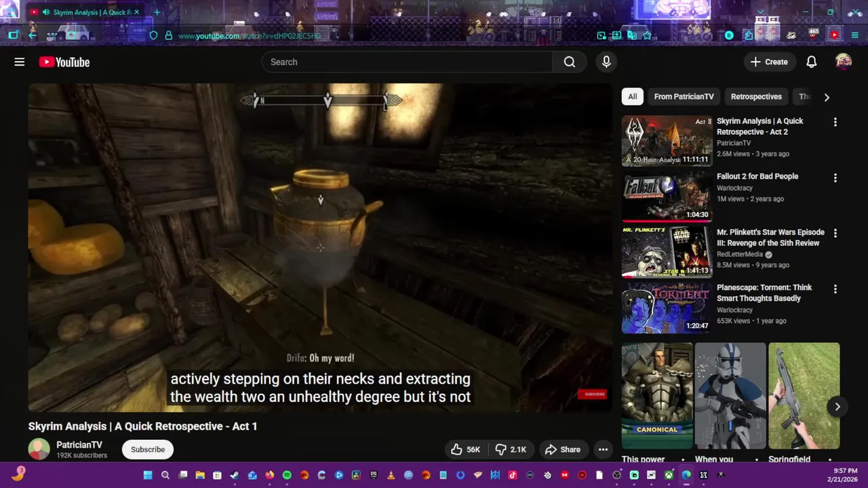Image resolution: width=868 pixels, height=488 pixels.
Task: Dislike the video showing 2.1K
Action: tap(511, 449)
